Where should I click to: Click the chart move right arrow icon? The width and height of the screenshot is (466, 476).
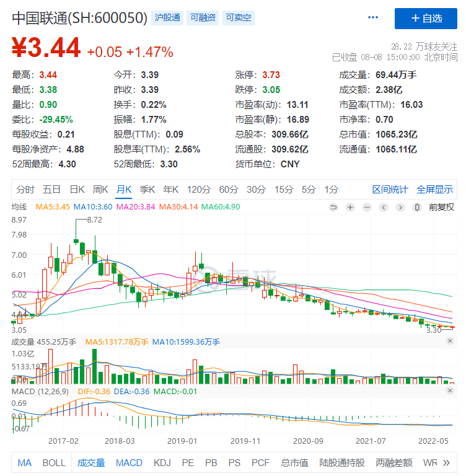pyautogui.click(x=400, y=208)
